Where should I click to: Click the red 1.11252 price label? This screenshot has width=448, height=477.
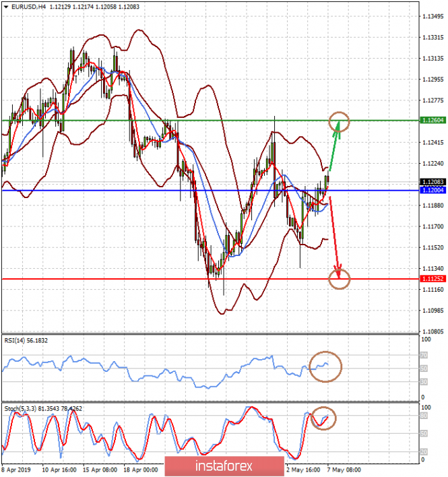pos(431,278)
